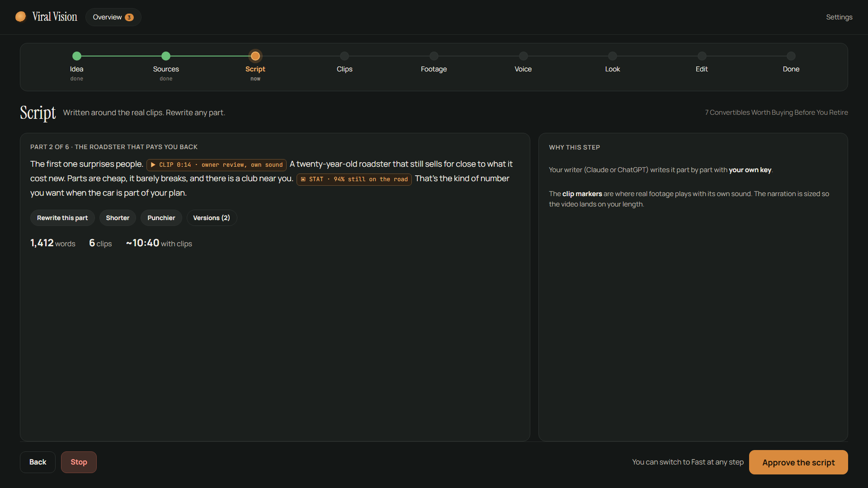
Task: Jump to the Voice step
Action: pyautogui.click(x=523, y=56)
